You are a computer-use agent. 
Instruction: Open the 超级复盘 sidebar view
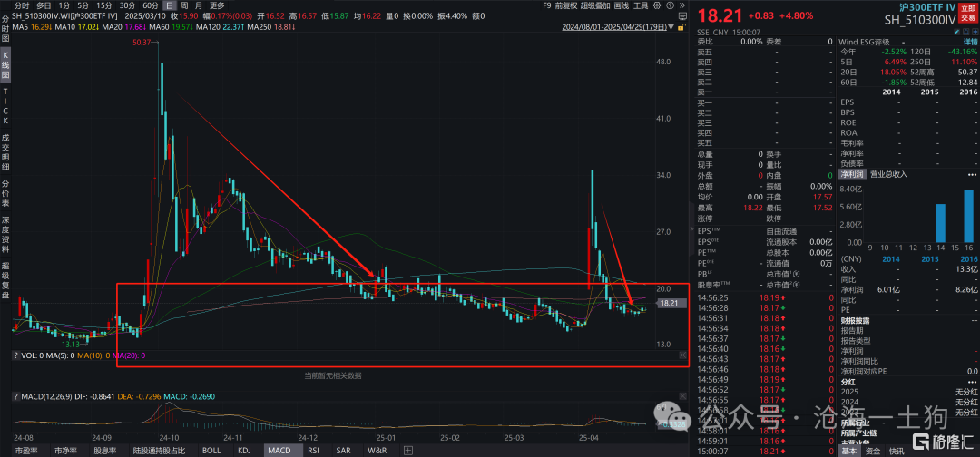coord(5,282)
